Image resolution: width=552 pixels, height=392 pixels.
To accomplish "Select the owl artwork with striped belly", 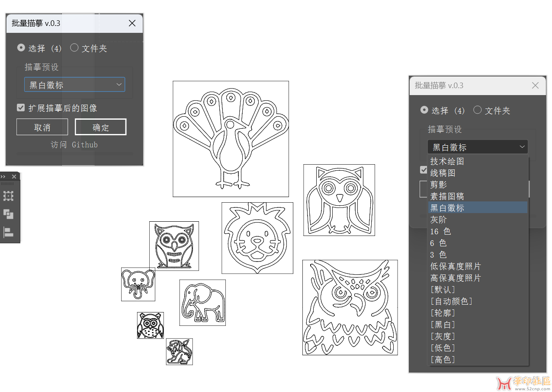I will tap(174, 246).
